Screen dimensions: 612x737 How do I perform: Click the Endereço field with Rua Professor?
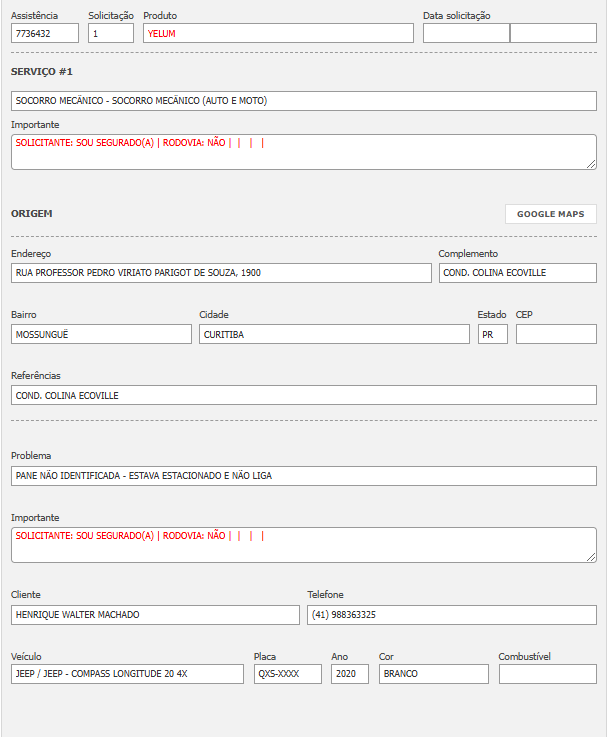coord(221,273)
